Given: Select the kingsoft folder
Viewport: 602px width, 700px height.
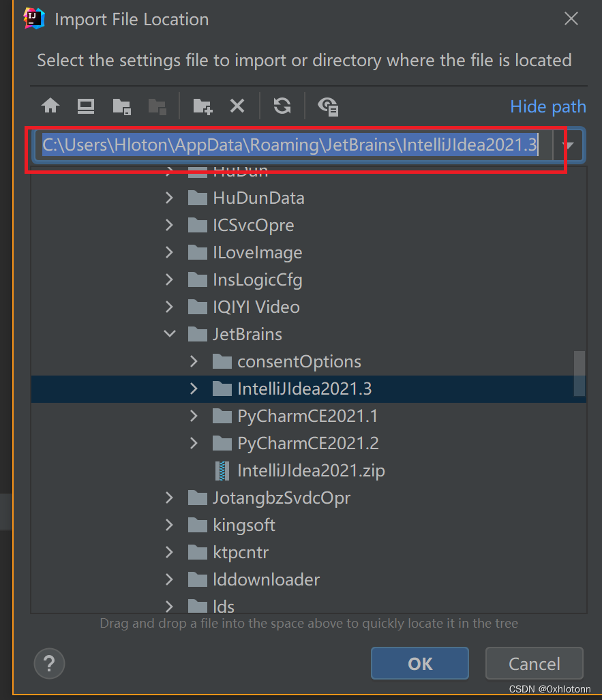Looking at the screenshot, I should 231,525.
